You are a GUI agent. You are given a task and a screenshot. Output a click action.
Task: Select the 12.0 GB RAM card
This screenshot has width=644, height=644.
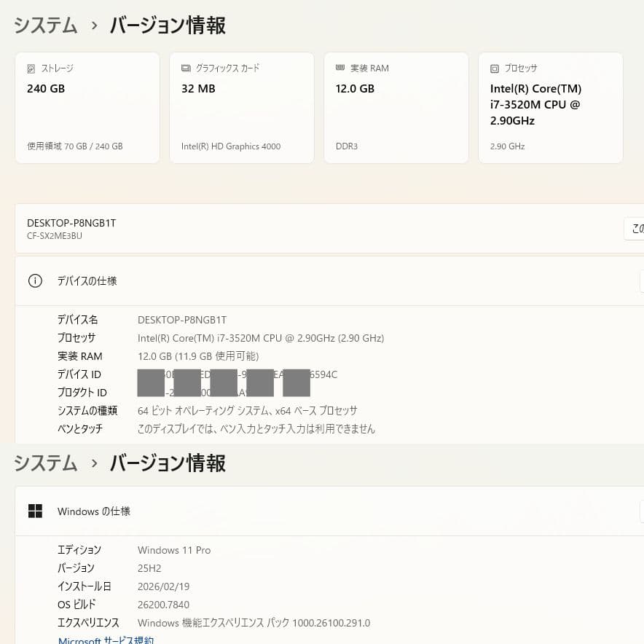(396, 108)
